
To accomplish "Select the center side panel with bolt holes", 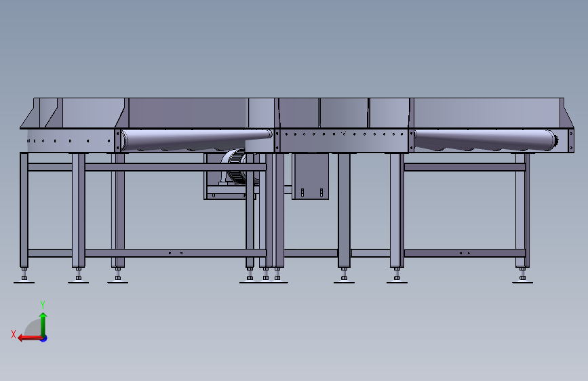I will pyautogui.click(x=344, y=140).
